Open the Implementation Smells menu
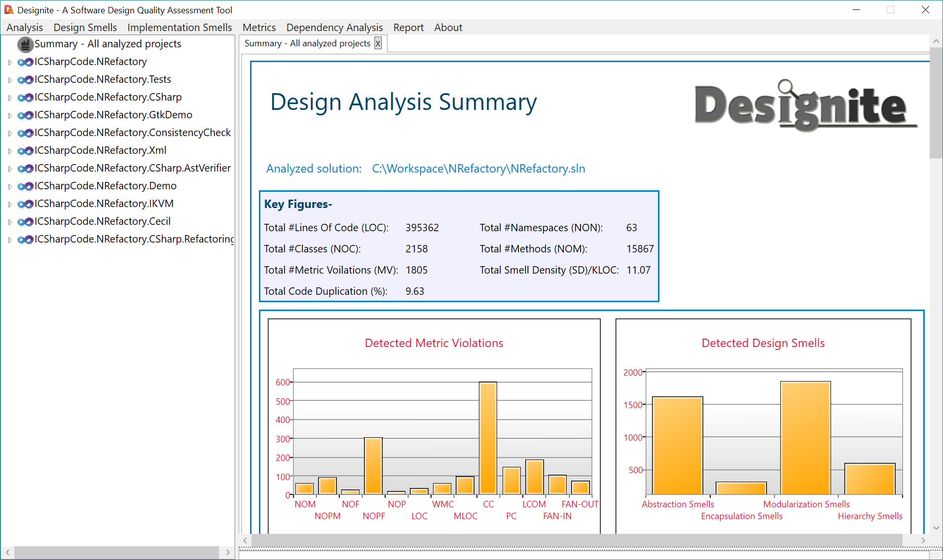 (180, 28)
